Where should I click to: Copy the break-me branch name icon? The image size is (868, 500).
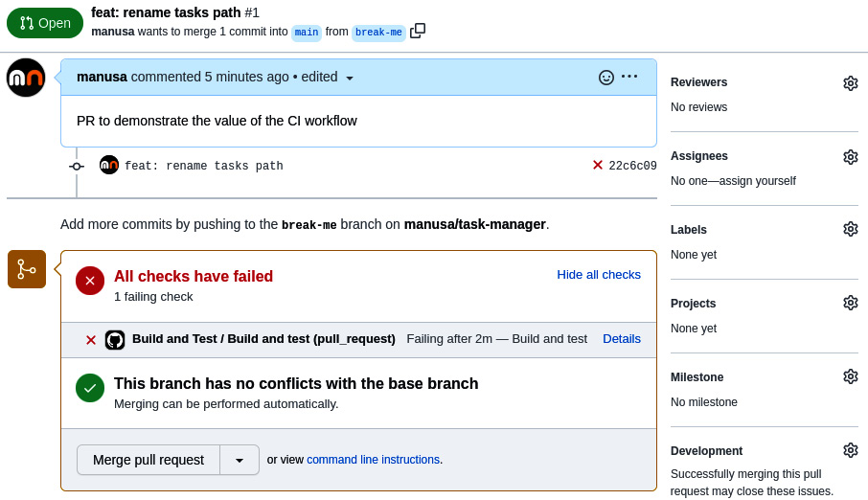pos(418,31)
